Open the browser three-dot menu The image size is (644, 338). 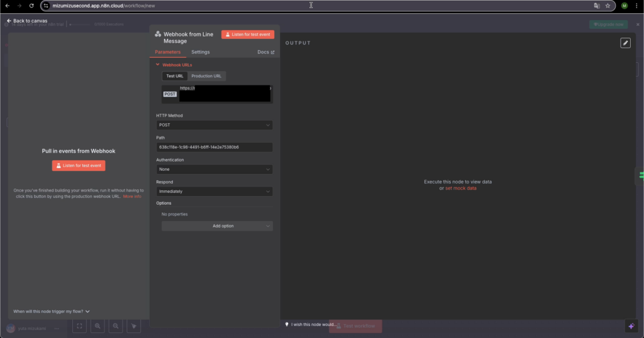coord(636,6)
